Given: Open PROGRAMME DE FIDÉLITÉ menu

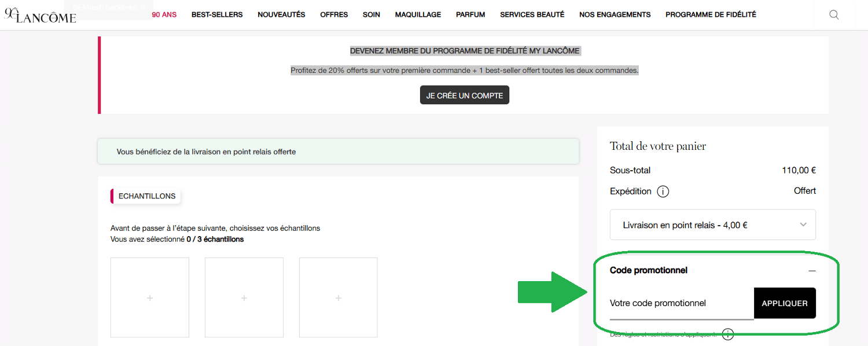Looking at the screenshot, I should 711,15.
